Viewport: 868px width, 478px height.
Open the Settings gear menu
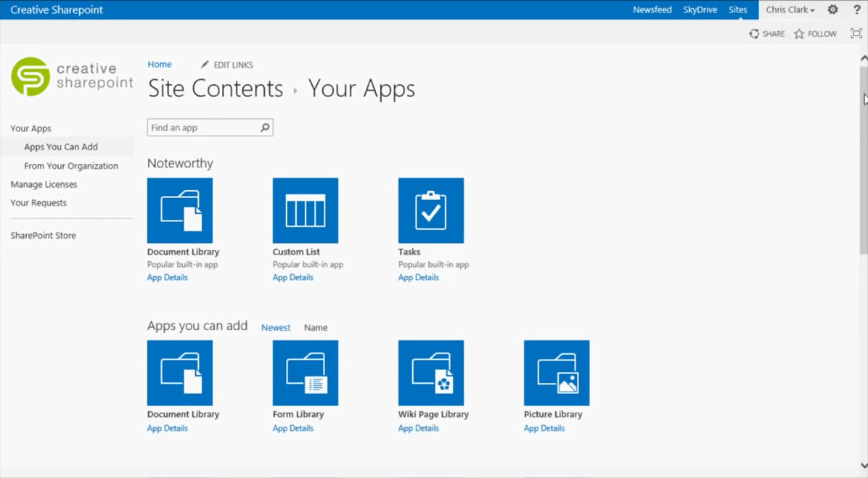(x=832, y=9)
